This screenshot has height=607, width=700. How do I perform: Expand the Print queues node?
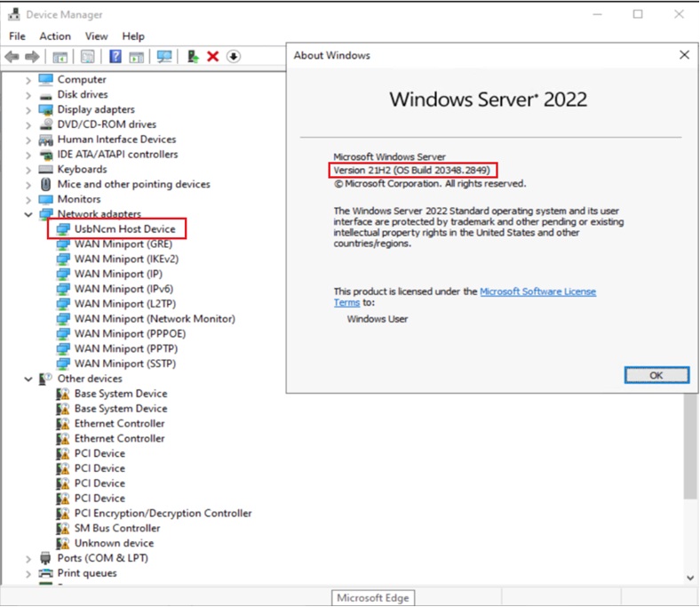(28, 574)
